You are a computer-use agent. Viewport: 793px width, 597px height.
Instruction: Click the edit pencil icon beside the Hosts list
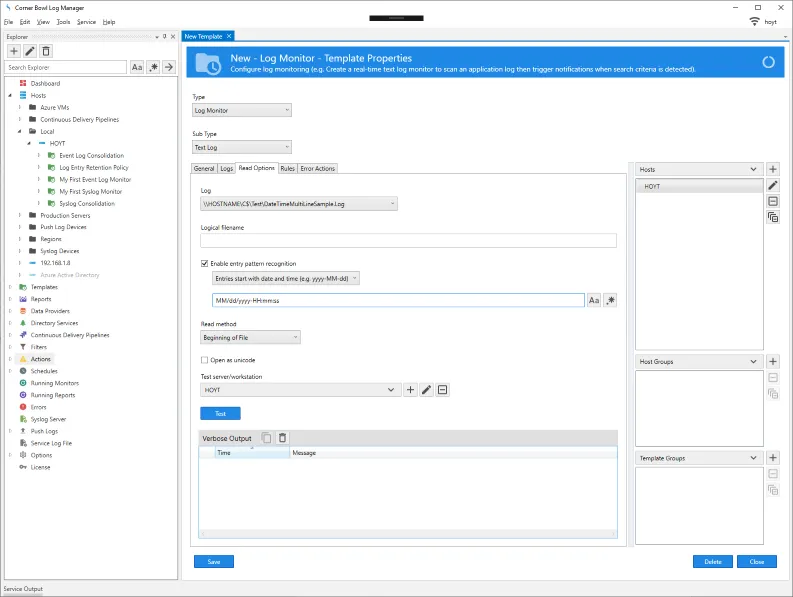[x=773, y=186]
